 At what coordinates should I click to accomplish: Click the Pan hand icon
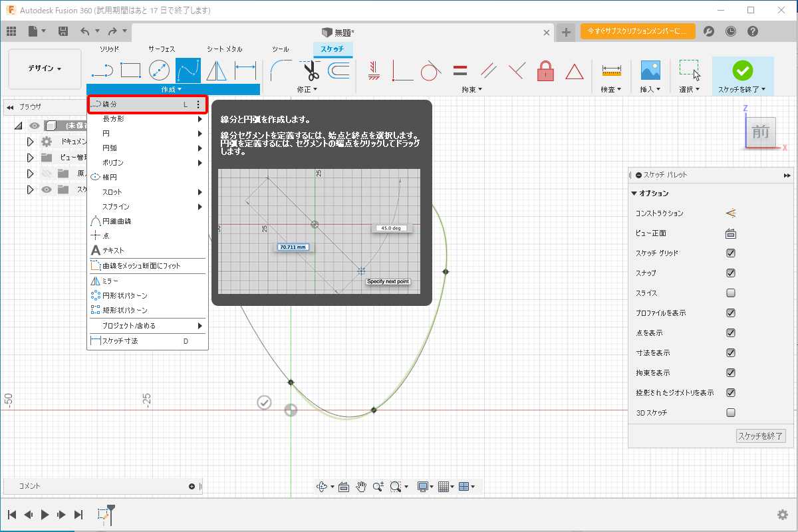[x=361, y=487]
